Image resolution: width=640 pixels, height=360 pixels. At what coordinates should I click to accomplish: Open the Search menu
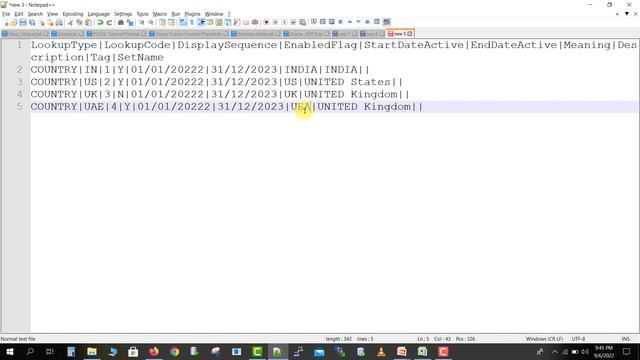pyautogui.click(x=35, y=14)
